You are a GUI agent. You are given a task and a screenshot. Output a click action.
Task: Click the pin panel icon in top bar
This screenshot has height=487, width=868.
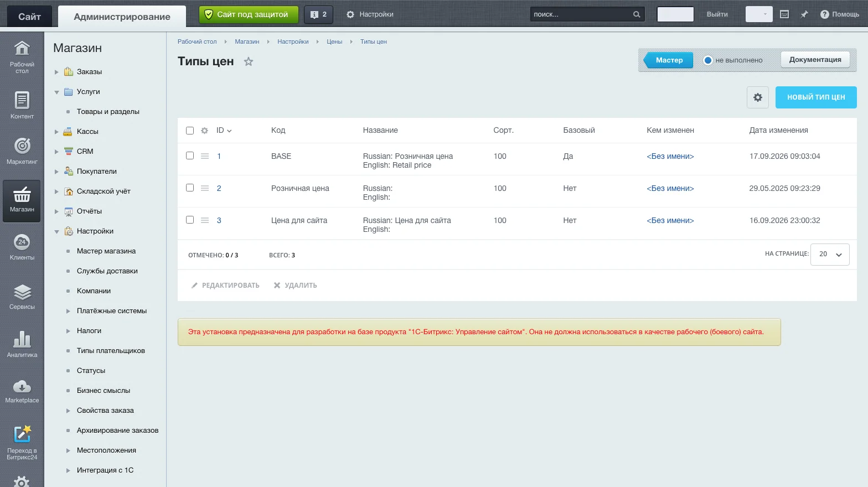804,14
